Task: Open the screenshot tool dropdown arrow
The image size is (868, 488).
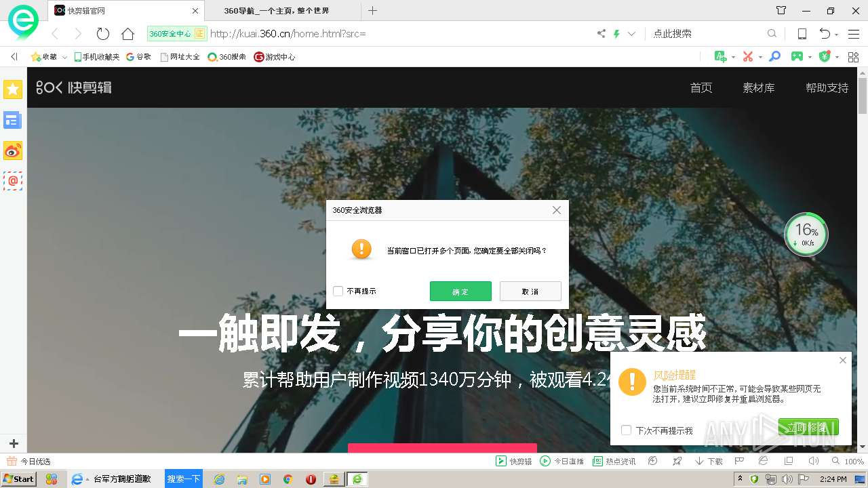Action: tap(760, 58)
